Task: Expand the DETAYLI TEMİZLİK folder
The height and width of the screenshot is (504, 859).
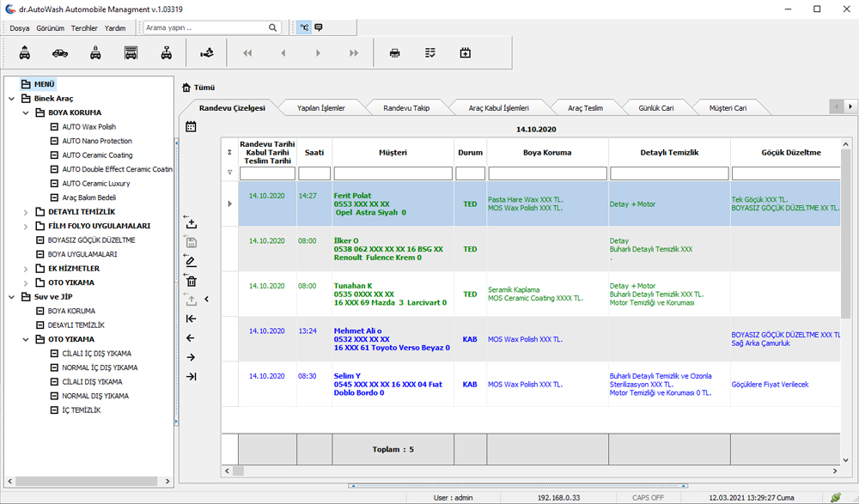Action: [25, 211]
